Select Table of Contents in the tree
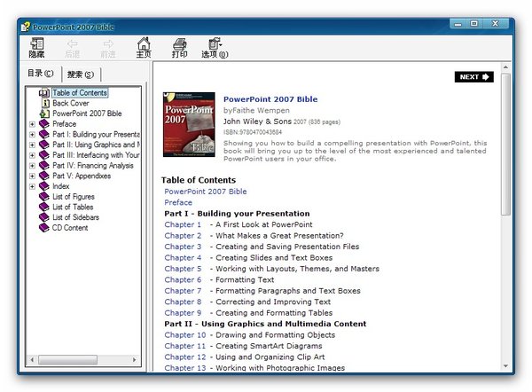The width and height of the screenshot is (532, 392). coord(80,92)
